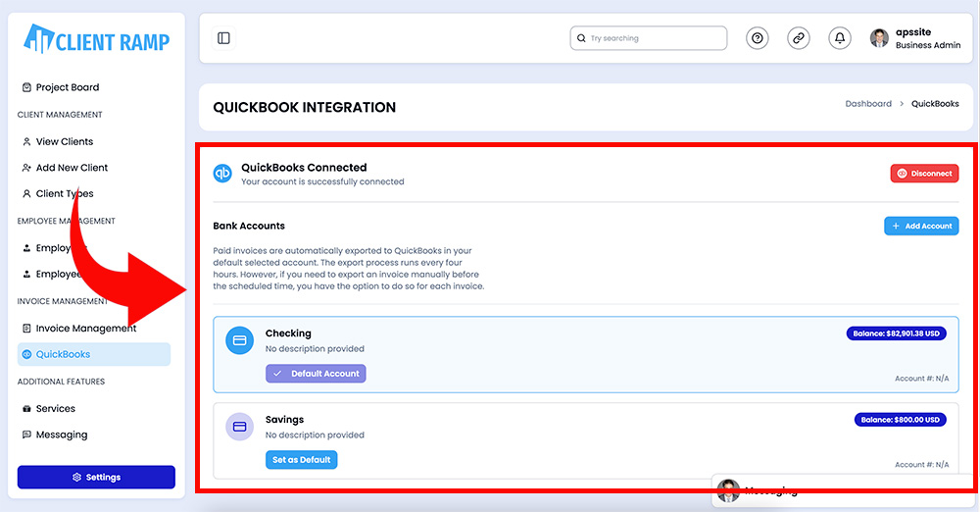Click the Checking account name

[x=288, y=333]
